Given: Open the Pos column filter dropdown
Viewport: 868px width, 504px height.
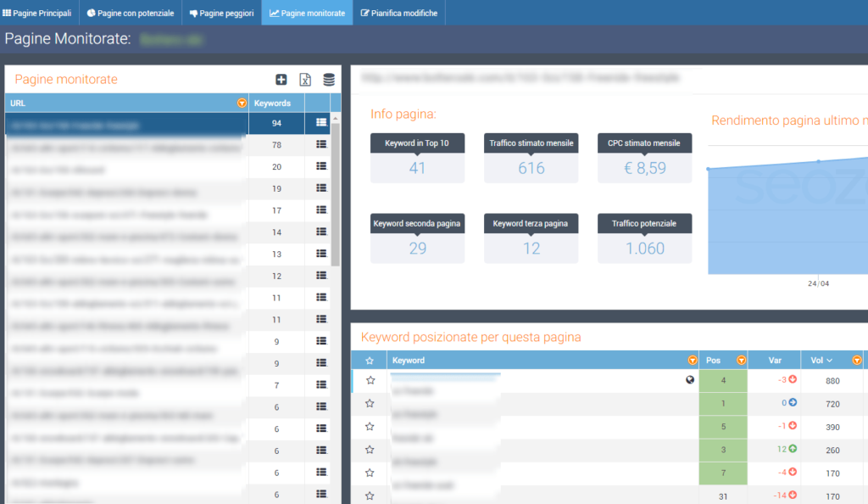Looking at the screenshot, I should (742, 361).
